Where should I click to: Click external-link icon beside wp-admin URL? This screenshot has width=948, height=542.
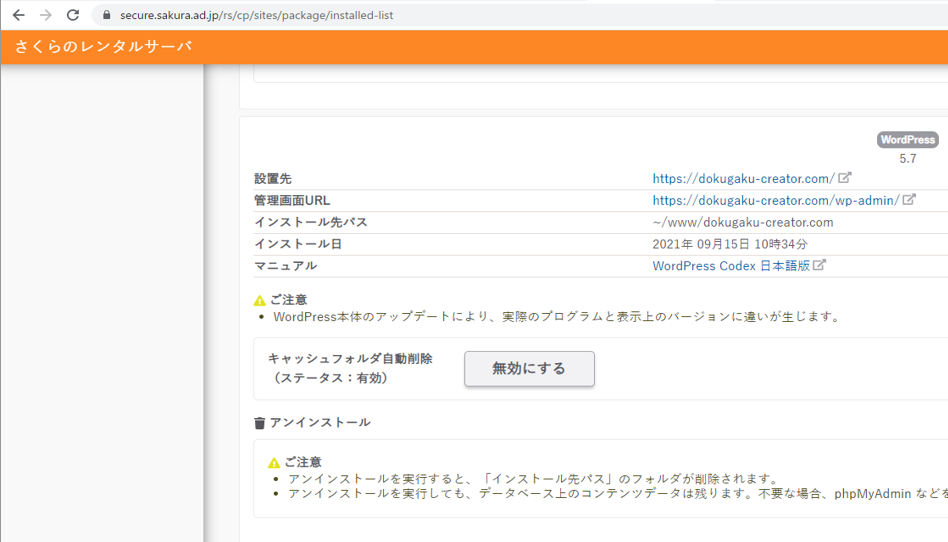(x=909, y=200)
